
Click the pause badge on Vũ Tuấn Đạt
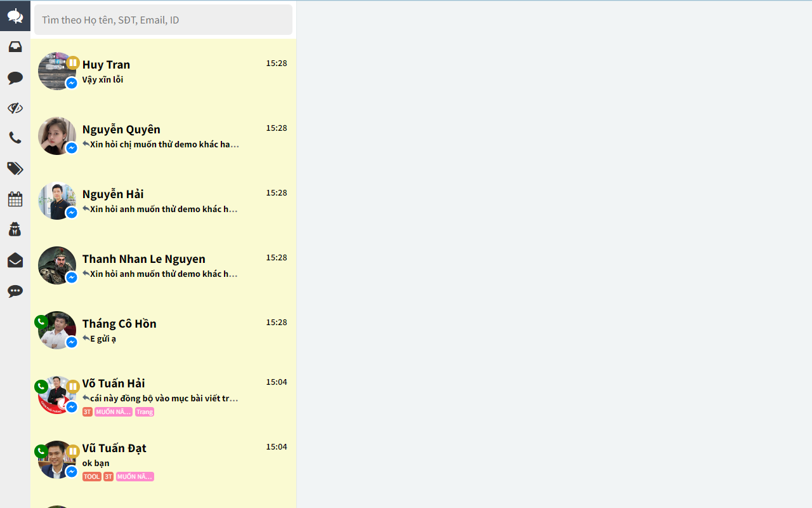73,451
